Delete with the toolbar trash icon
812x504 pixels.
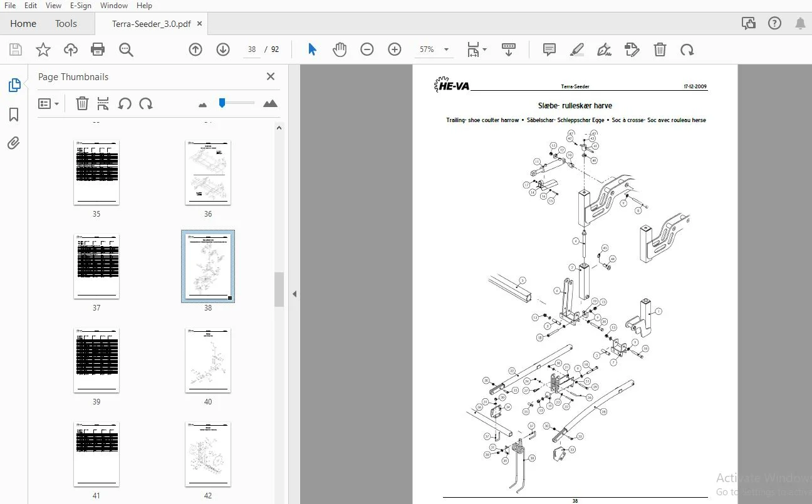click(x=660, y=49)
